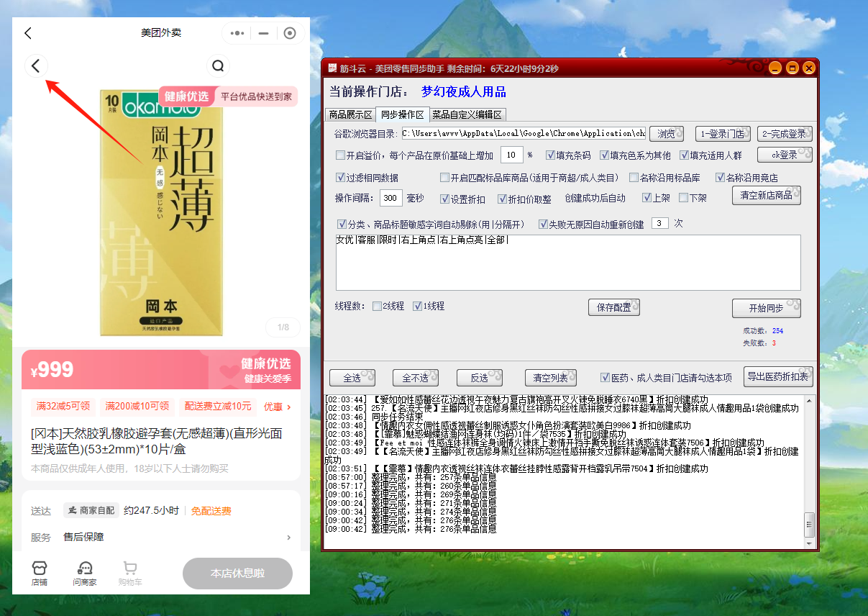Click 1-登录门店 button
Screen dimensions: 868x616
(x=723, y=134)
